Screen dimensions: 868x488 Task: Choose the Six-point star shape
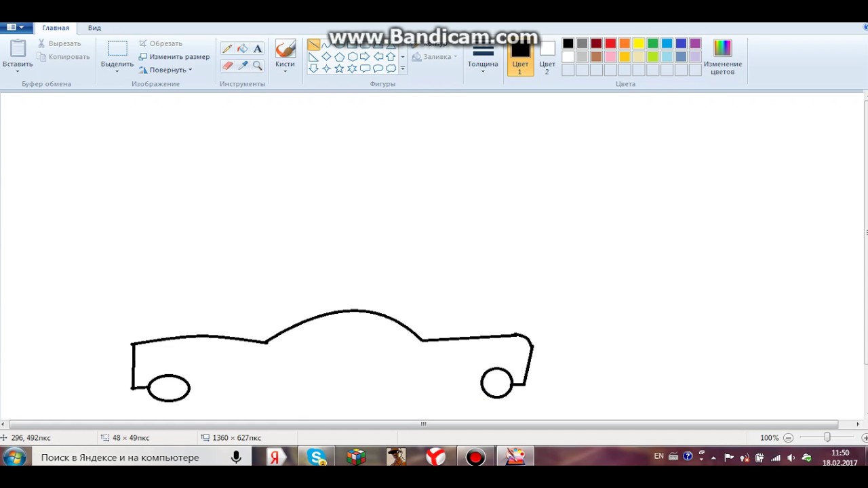352,69
